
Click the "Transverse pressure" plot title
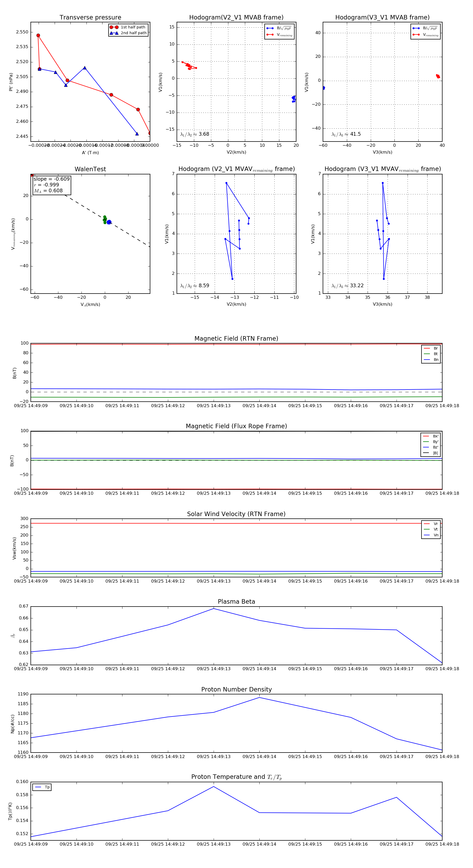90,18
